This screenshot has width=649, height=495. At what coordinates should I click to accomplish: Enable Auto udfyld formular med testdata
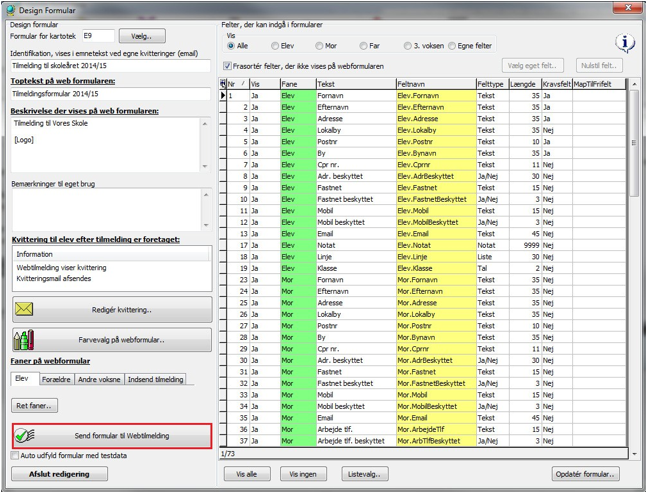pyautogui.click(x=15, y=455)
